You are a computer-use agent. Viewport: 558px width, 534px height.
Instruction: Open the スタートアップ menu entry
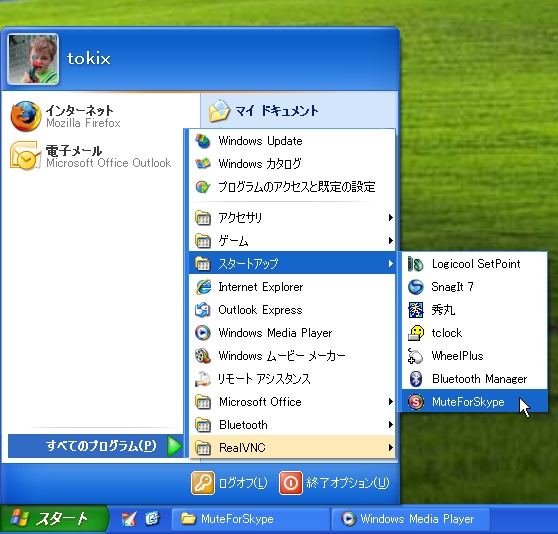pos(292,264)
